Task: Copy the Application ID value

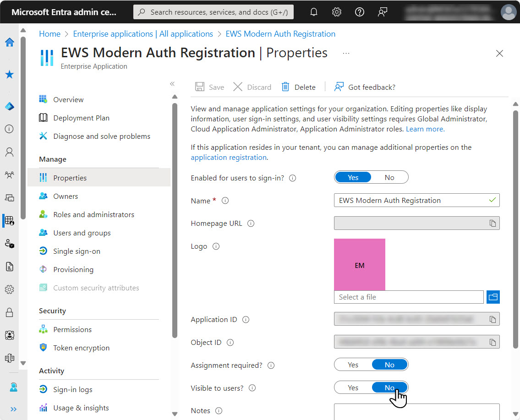Action: [493, 319]
